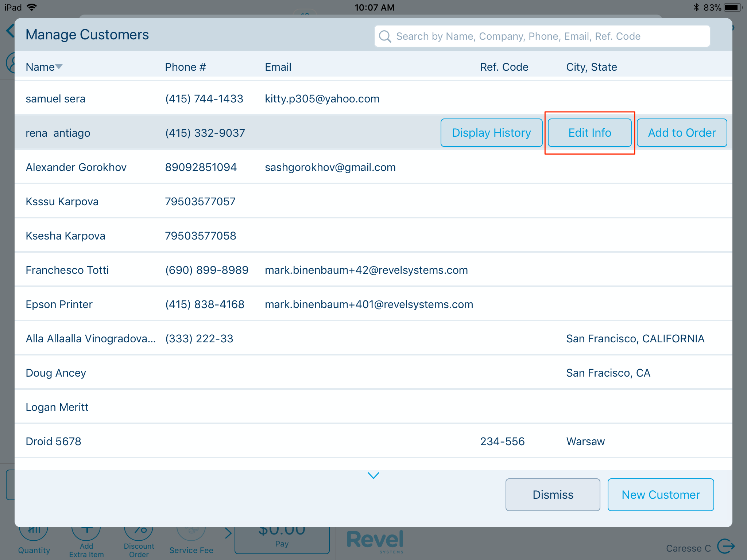Click the Search by Name input field
This screenshot has width=747, height=560.
click(x=547, y=36)
